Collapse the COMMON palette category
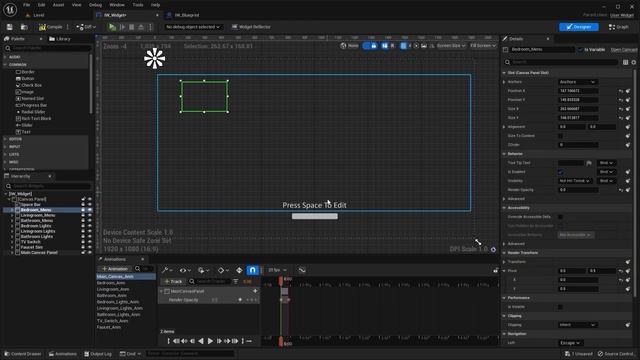 click(x=5, y=64)
